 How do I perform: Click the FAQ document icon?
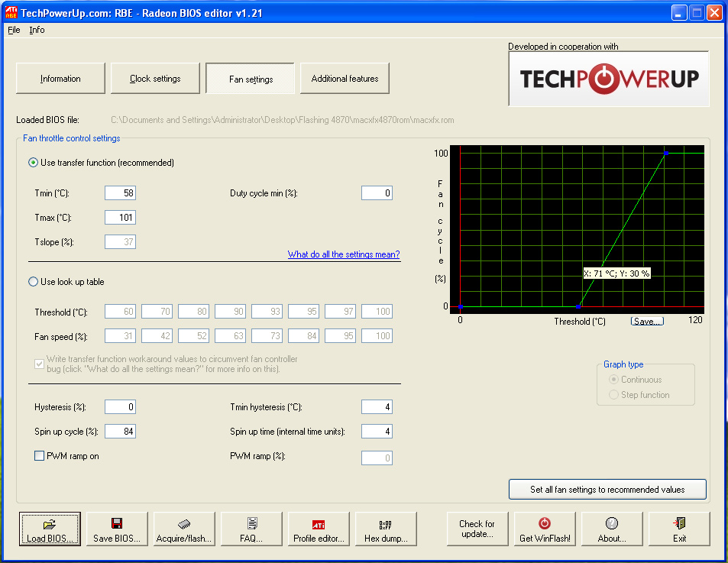251,523
